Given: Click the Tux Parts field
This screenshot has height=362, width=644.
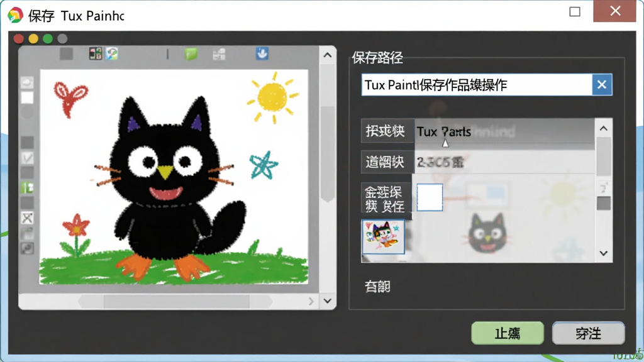Looking at the screenshot, I should click(504, 131).
